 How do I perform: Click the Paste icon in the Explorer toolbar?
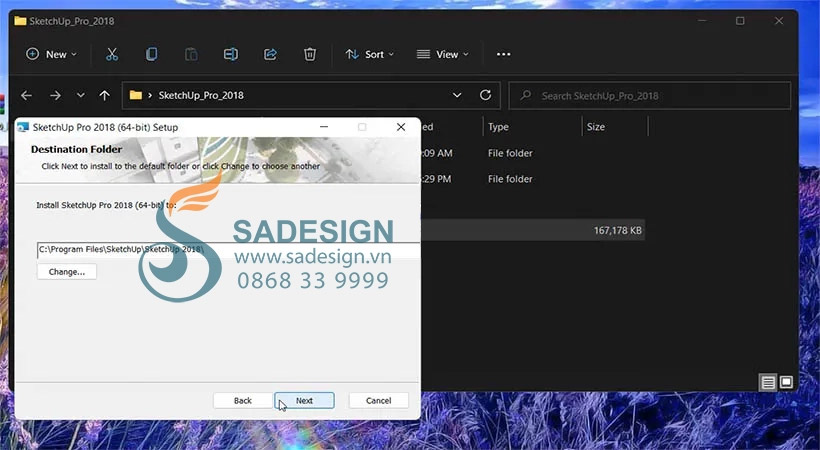tap(191, 54)
